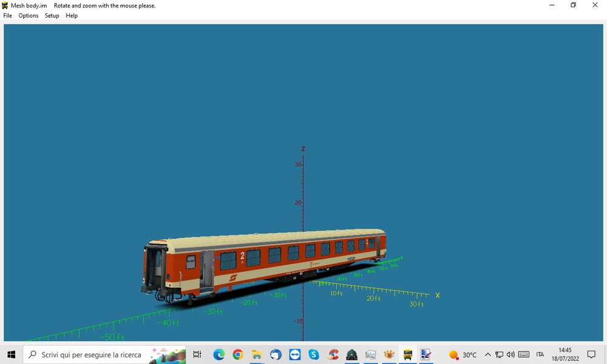Show hidden system tray icons
Viewport: 607px width, 364px height.
488,354
